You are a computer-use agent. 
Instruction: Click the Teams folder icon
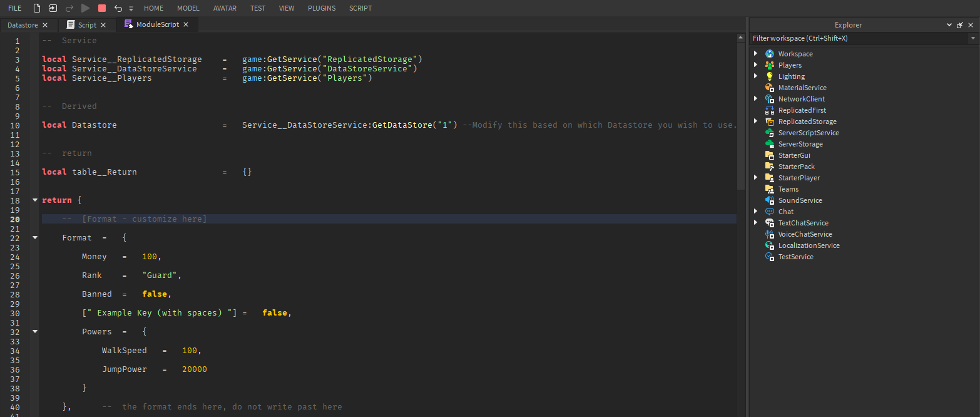pyautogui.click(x=770, y=189)
